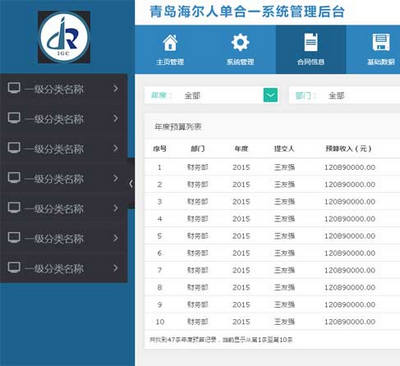The image size is (400, 366).
Task: Click the 预算收入（元） column header
Action: tap(348, 149)
